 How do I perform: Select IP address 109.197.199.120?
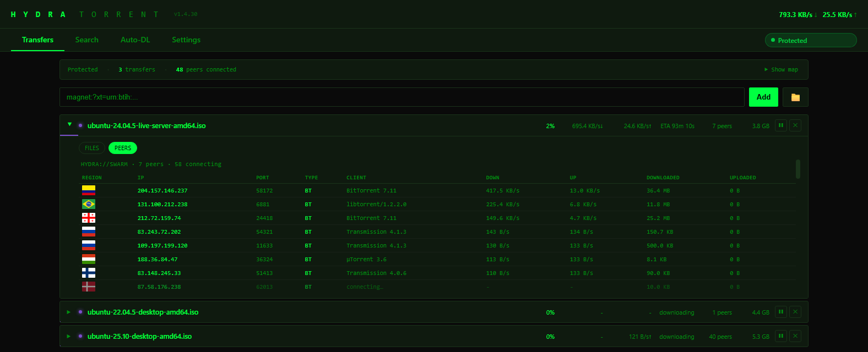(162, 246)
